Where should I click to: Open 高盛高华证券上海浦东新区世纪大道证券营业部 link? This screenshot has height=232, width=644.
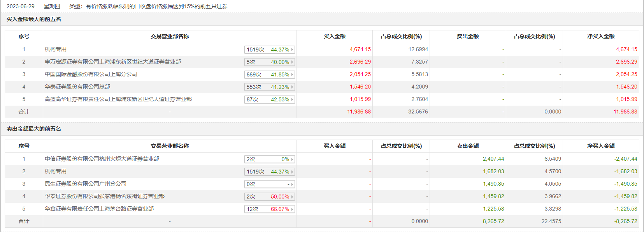coord(118,99)
